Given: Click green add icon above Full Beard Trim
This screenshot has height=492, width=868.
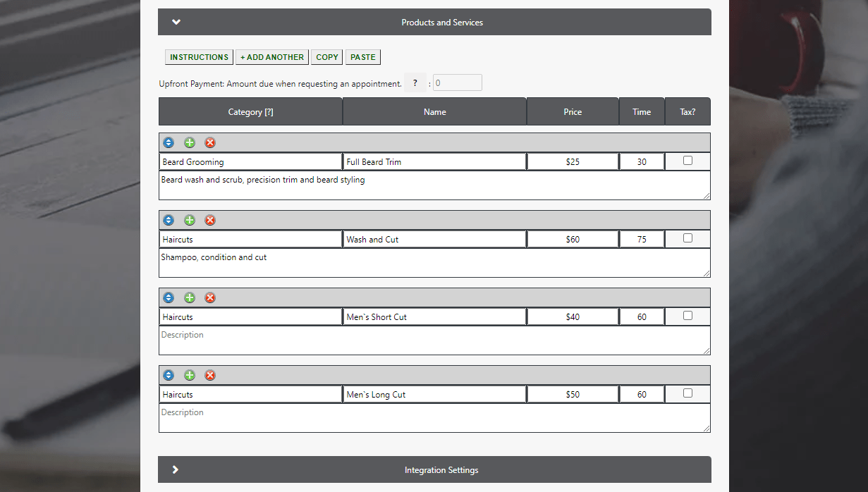Looking at the screenshot, I should click(189, 142).
